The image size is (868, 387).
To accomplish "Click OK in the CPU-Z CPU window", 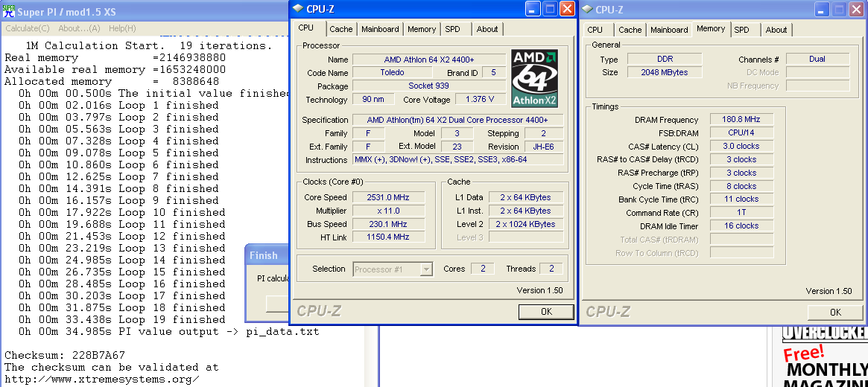I will coord(546,311).
